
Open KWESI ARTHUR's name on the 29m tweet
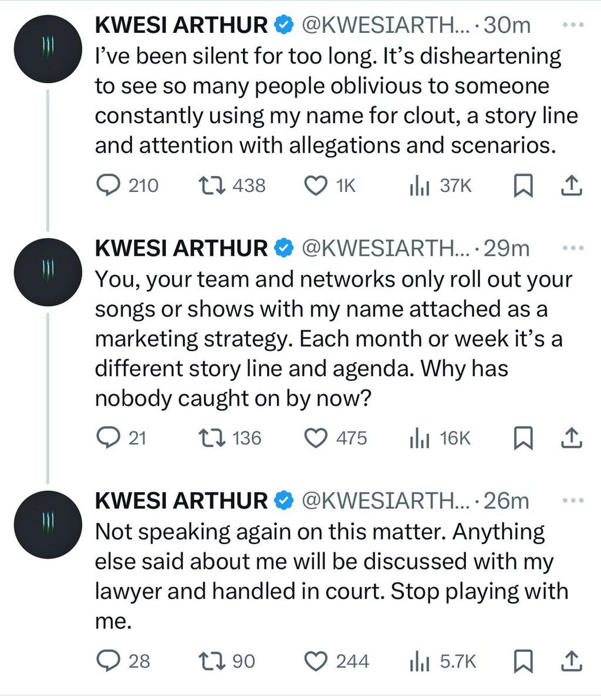pyautogui.click(x=181, y=249)
